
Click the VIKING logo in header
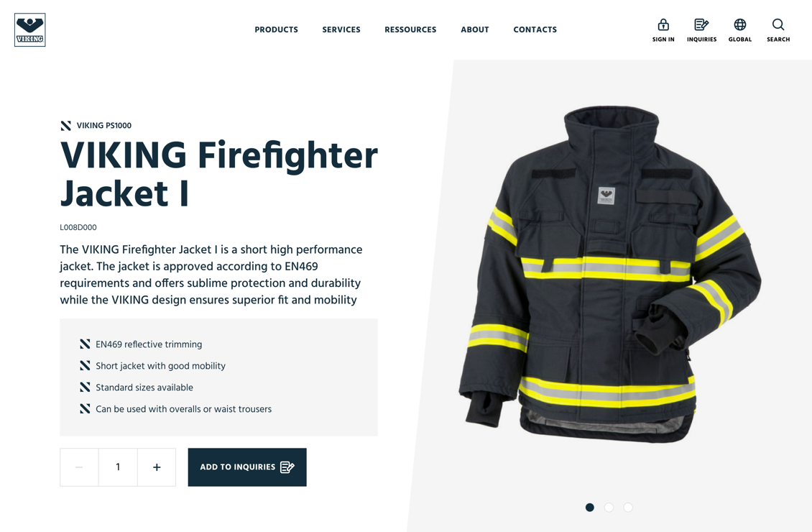click(30, 29)
